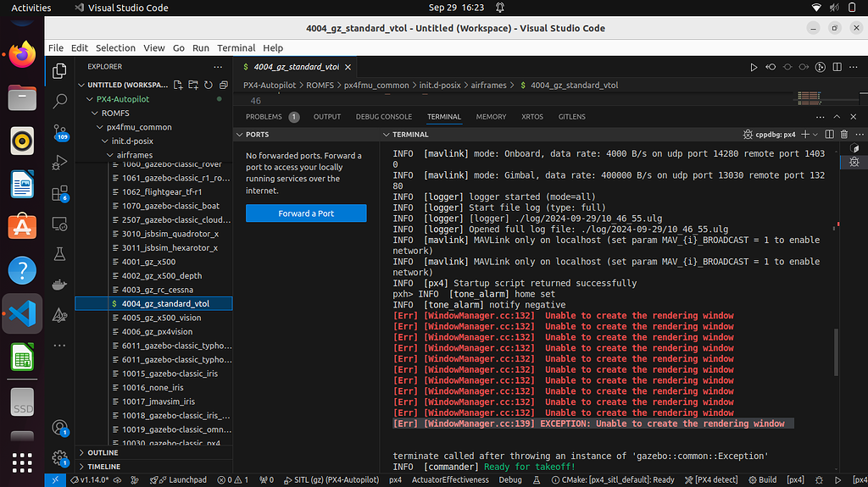
Task: Open file 10016_none_iris in Explorer
Action: [x=153, y=387]
